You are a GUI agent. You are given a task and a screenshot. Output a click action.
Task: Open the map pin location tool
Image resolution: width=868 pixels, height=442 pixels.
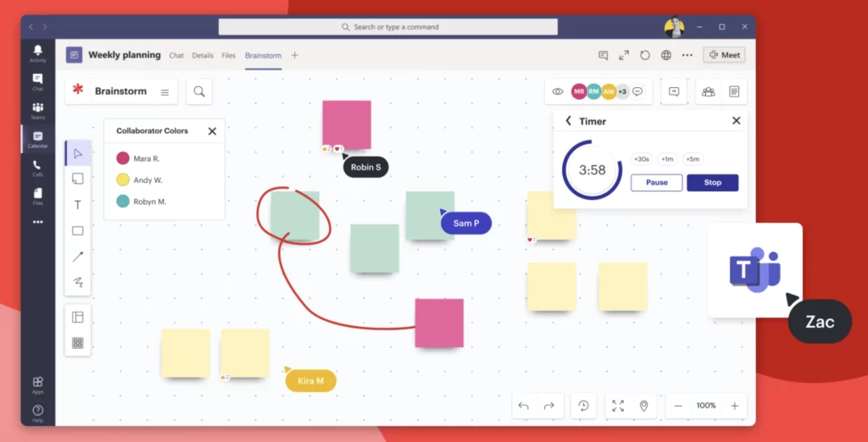point(644,406)
